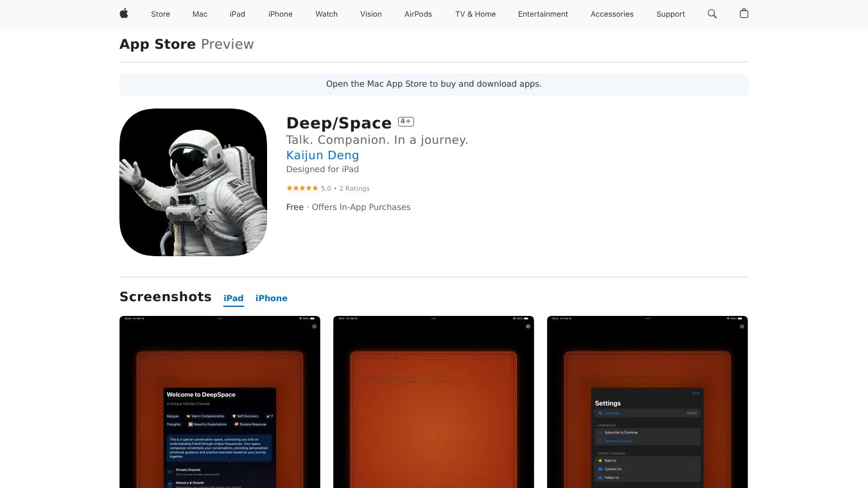The width and height of the screenshot is (868, 488).
Task: Open the Welcome to DeepSpace screenshot
Action: coord(220,402)
